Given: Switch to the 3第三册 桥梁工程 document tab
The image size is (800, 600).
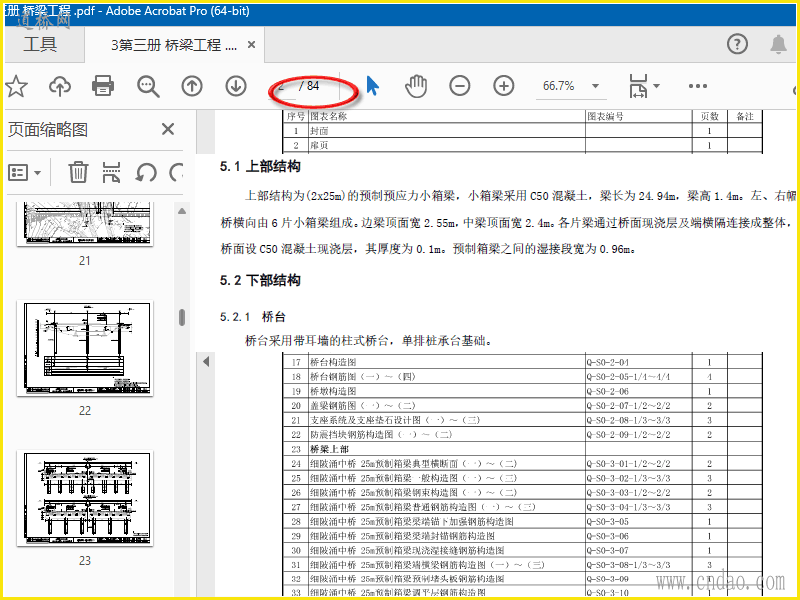Looking at the screenshot, I should 174,45.
